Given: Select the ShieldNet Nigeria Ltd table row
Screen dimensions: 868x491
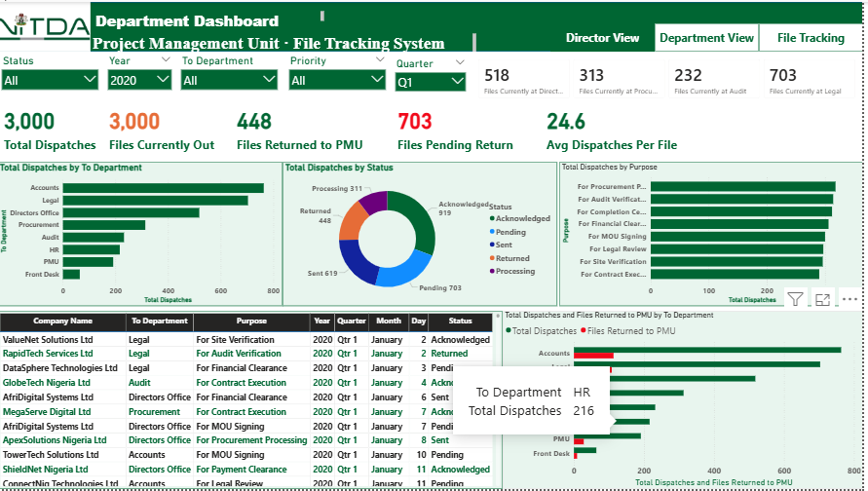Looking at the screenshot, I should [x=246, y=469].
